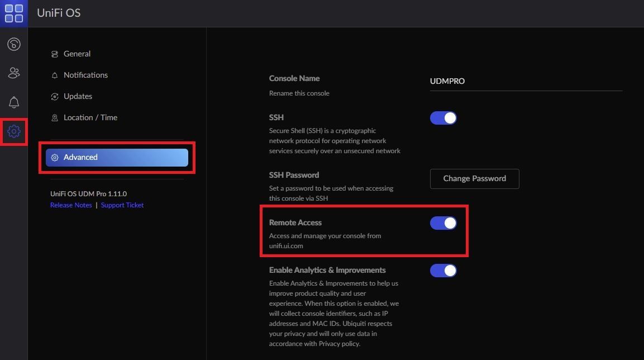Viewport: 644px width, 360px height.
Task: Open the Release Notes link
Action: pos(71,205)
